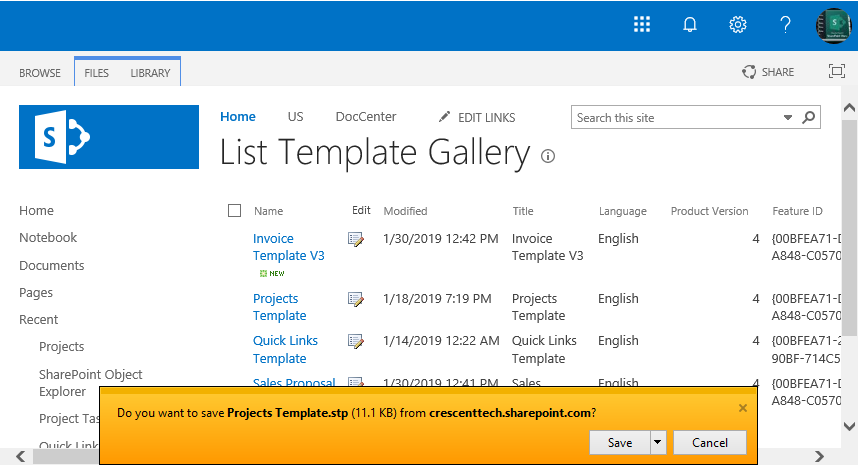Switch to the LIBRARY ribbon tab
Screen dimensions: 858x465
(150, 73)
